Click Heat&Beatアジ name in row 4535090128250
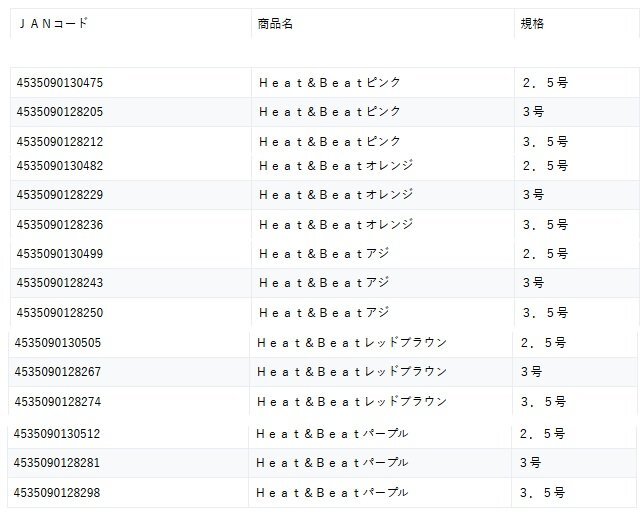The height and width of the screenshot is (519, 644). point(324,313)
